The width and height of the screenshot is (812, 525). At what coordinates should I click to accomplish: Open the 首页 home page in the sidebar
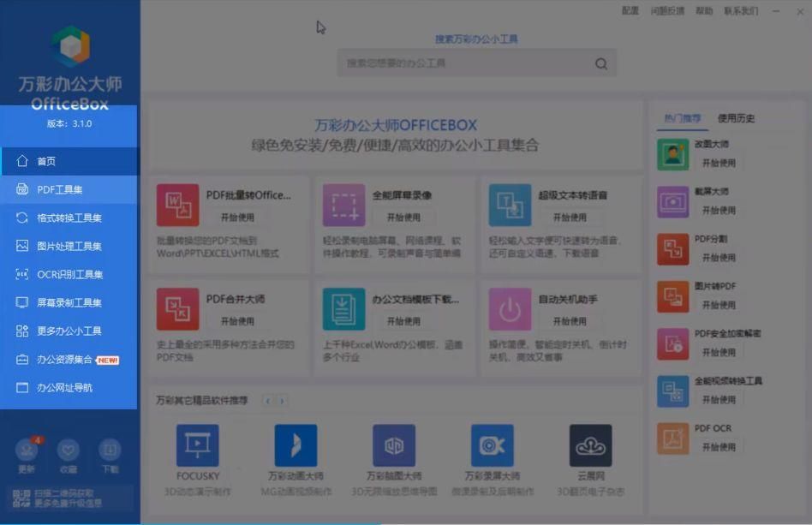pos(70,161)
